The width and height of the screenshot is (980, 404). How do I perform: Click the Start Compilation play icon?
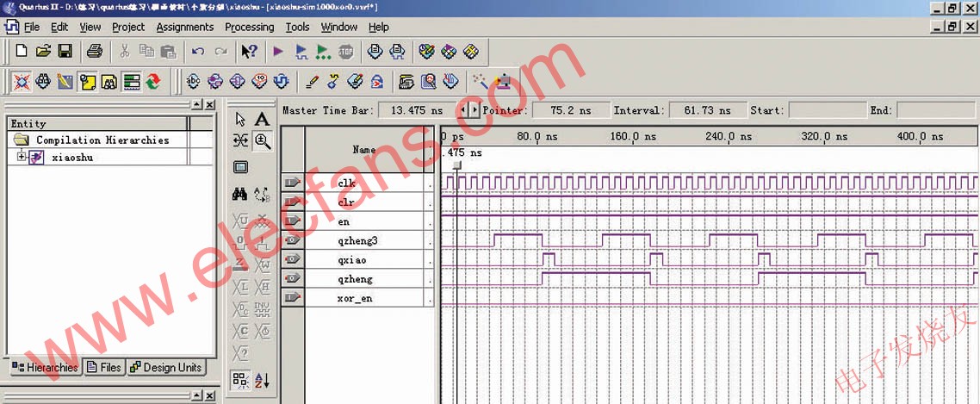[x=277, y=52]
